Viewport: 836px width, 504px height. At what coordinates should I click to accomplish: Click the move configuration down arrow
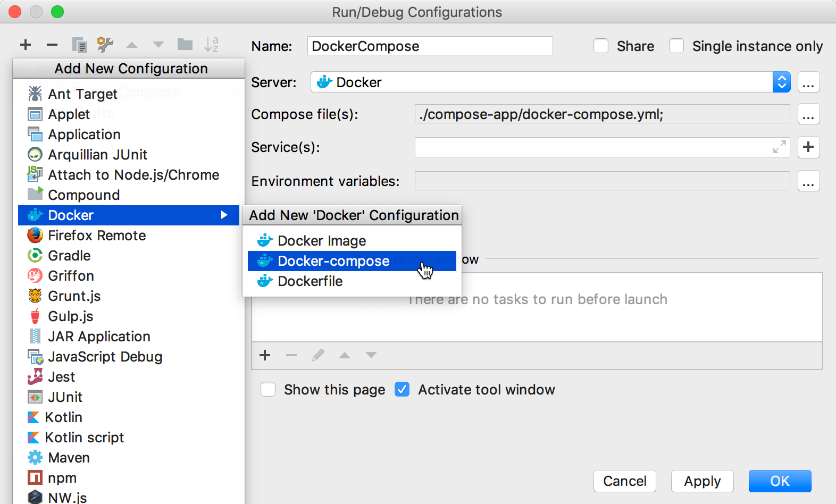[158, 45]
